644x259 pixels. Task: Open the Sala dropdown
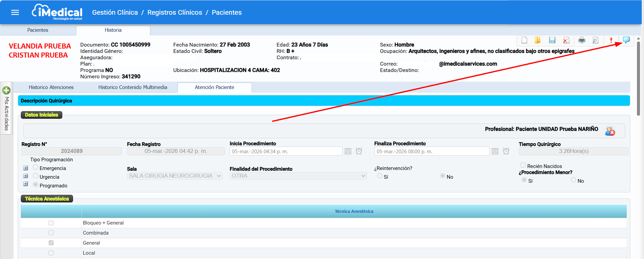175,176
